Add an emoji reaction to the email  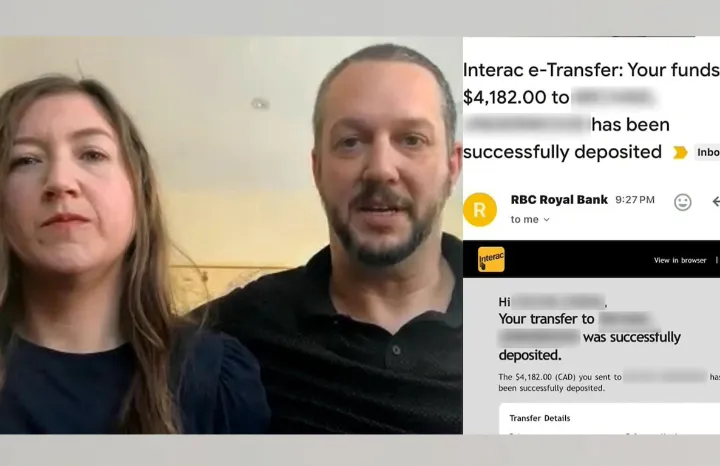pyautogui.click(x=682, y=202)
